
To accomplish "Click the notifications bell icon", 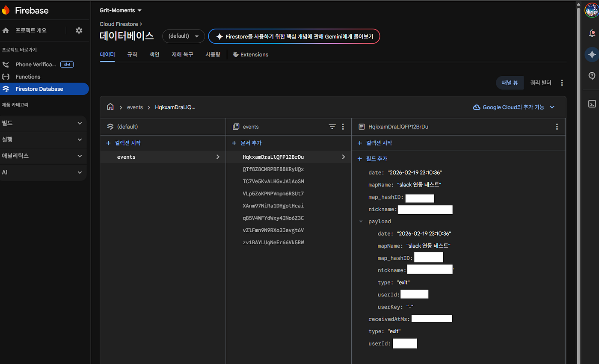I will (592, 33).
